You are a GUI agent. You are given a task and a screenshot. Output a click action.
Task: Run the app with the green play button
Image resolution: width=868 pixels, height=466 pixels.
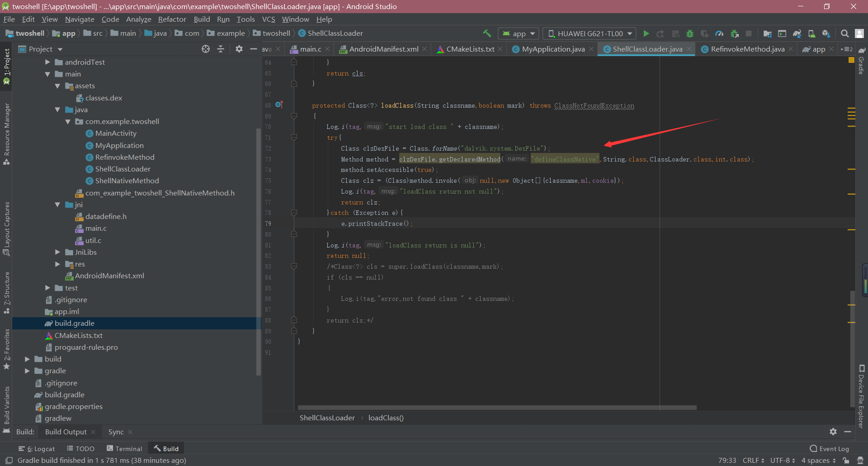646,33
